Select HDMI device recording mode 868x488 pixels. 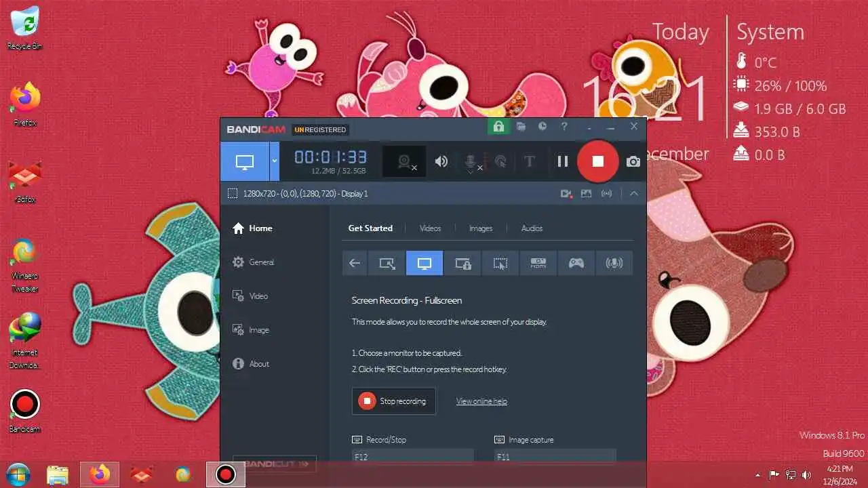[538, 263]
